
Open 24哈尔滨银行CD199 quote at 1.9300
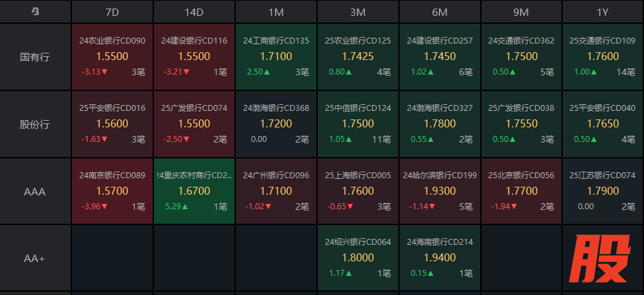pyautogui.click(x=440, y=191)
